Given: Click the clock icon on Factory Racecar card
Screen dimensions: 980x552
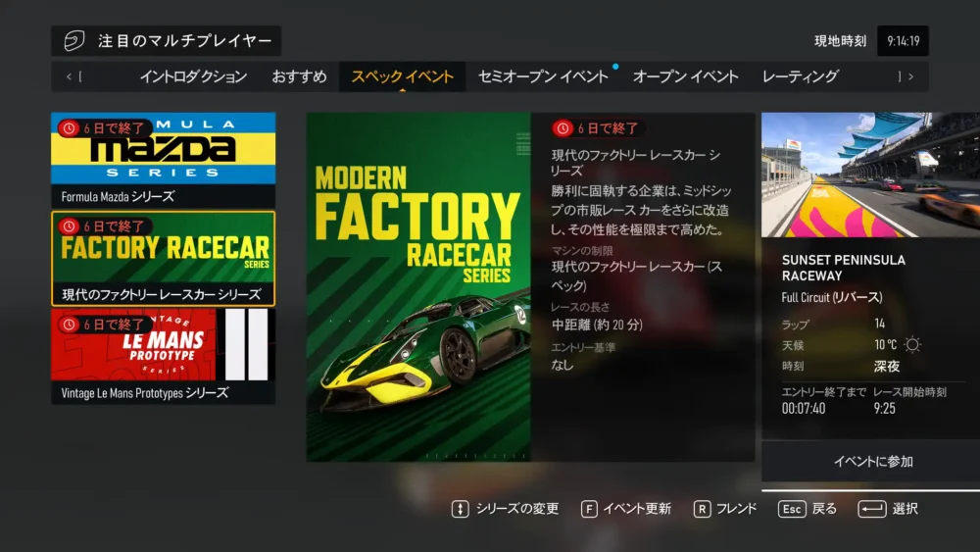Looking at the screenshot, I should [69, 226].
